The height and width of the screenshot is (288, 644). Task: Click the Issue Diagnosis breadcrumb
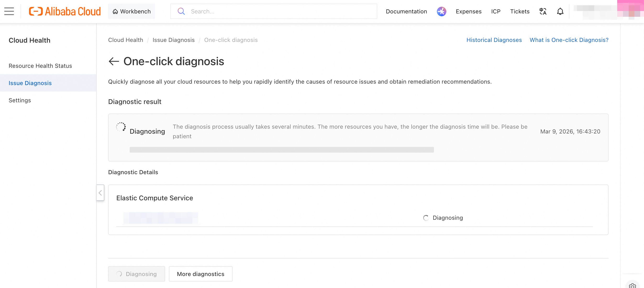[x=173, y=40]
